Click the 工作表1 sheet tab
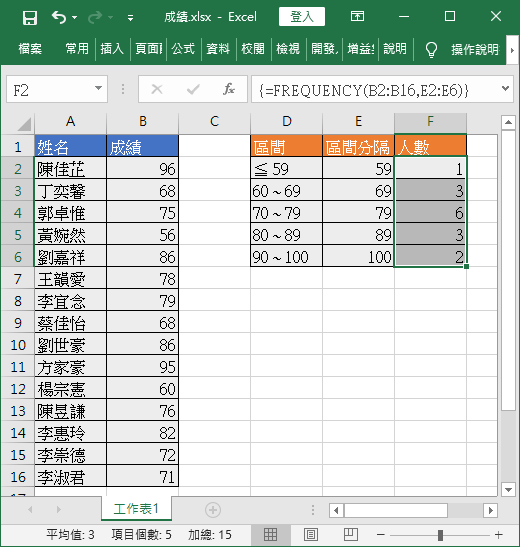 (x=136, y=509)
